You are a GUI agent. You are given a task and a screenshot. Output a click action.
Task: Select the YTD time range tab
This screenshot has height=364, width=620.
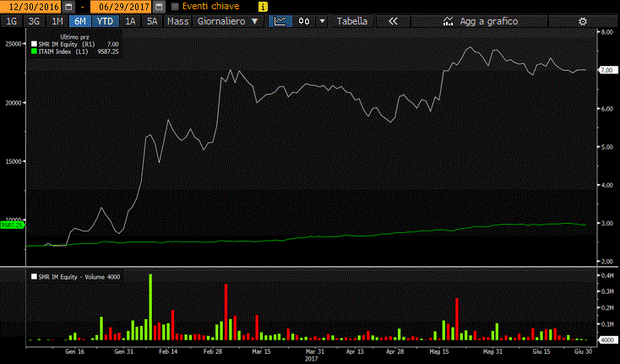point(105,20)
